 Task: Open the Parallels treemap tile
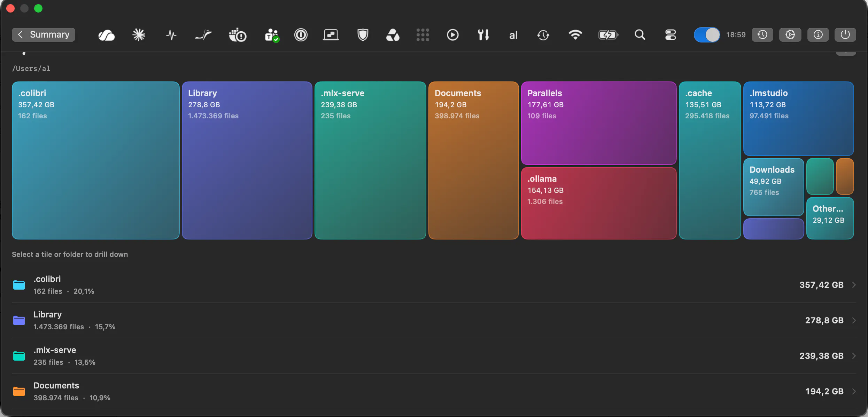pos(599,123)
